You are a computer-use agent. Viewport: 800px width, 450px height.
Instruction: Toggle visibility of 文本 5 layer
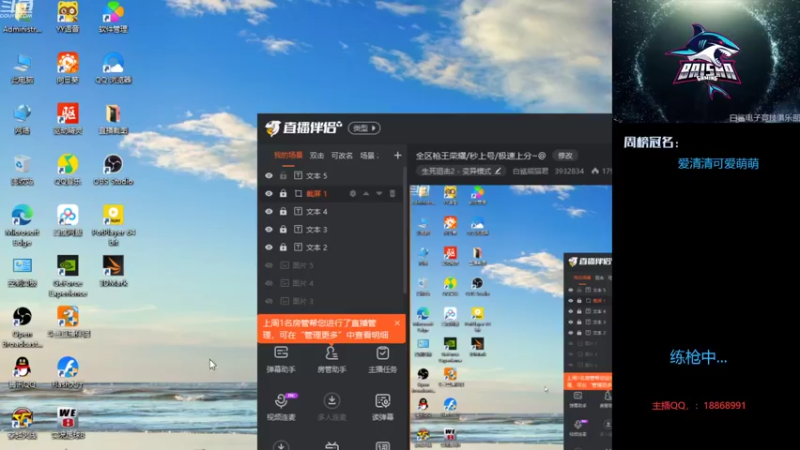pos(269,176)
